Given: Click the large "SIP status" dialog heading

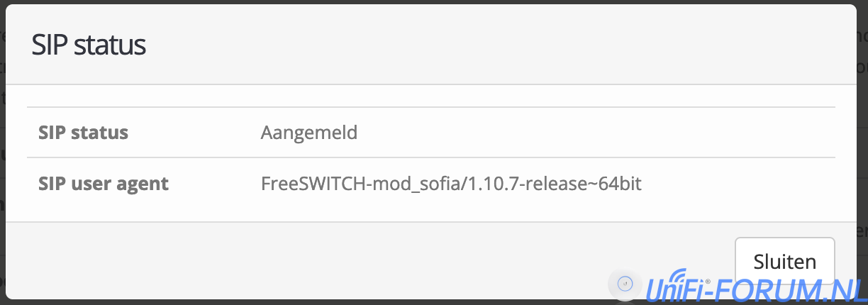Looking at the screenshot, I should coord(89,45).
